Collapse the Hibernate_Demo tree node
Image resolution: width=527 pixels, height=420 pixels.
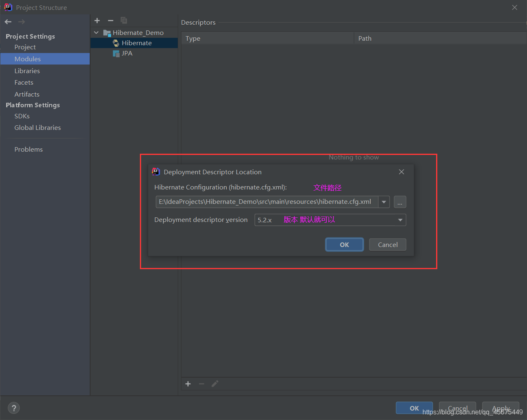pyautogui.click(x=96, y=32)
